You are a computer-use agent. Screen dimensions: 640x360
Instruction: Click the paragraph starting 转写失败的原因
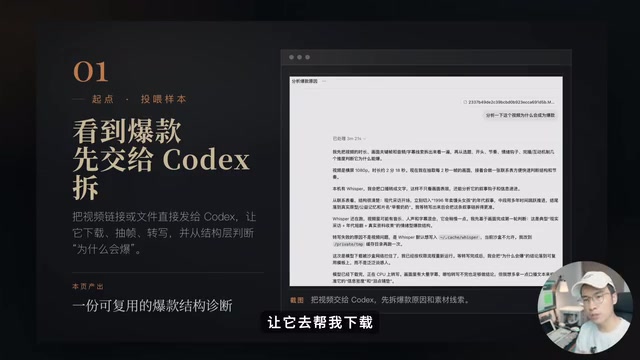pyautogui.click(x=432, y=240)
